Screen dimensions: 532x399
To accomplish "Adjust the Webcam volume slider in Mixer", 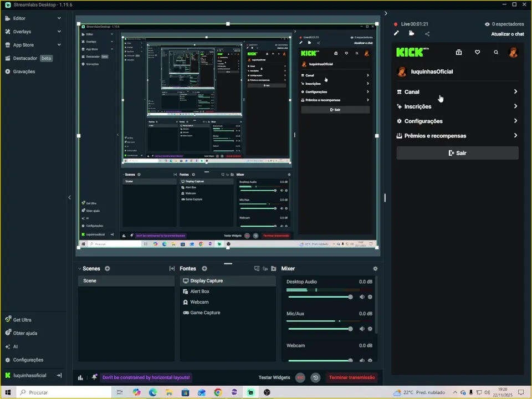I will click(x=320, y=360).
